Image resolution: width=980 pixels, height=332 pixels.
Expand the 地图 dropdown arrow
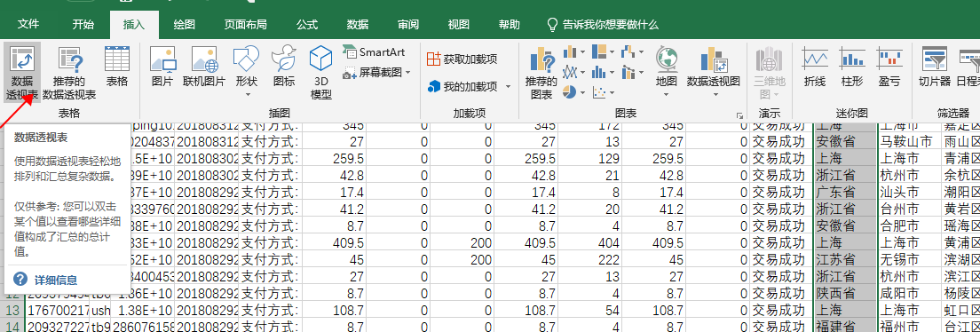pos(667,94)
